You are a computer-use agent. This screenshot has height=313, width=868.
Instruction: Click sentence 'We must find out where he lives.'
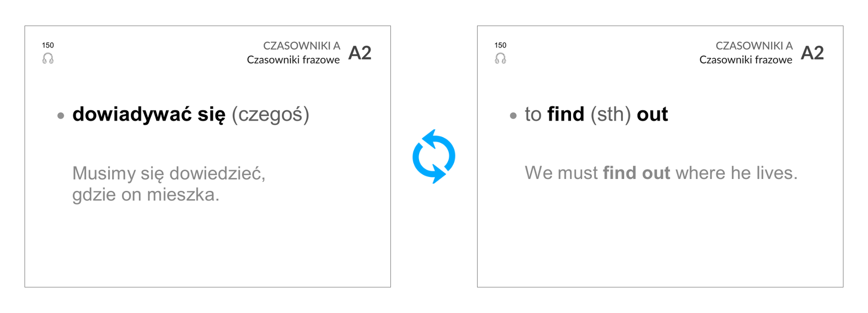click(x=661, y=173)
